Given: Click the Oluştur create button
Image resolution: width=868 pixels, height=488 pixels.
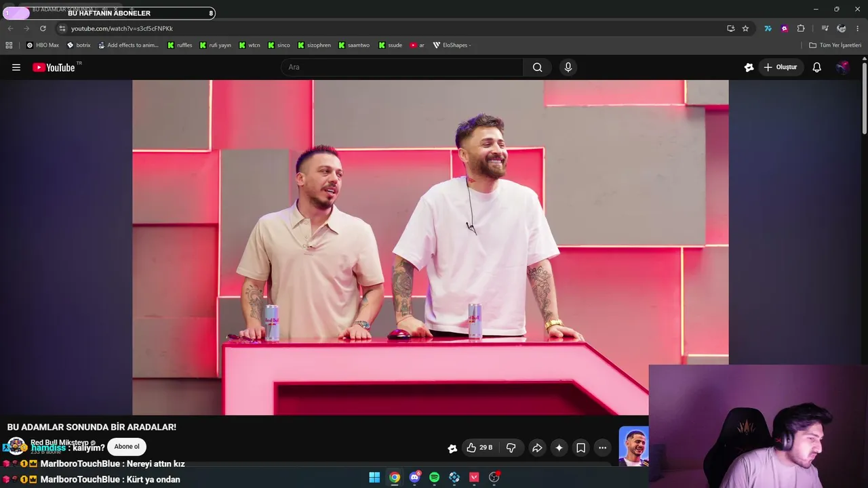Looking at the screenshot, I should click(781, 67).
